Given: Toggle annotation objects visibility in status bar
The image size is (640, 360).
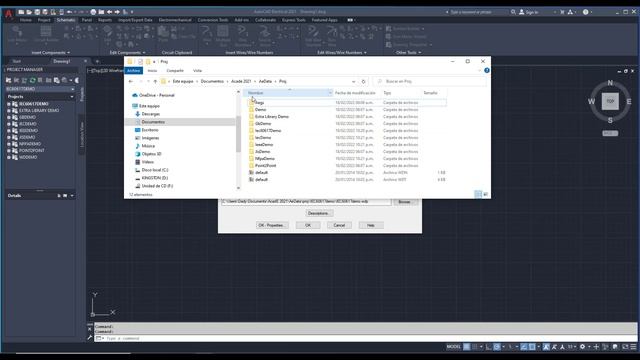Looking at the screenshot, I should tap(546, 347).
